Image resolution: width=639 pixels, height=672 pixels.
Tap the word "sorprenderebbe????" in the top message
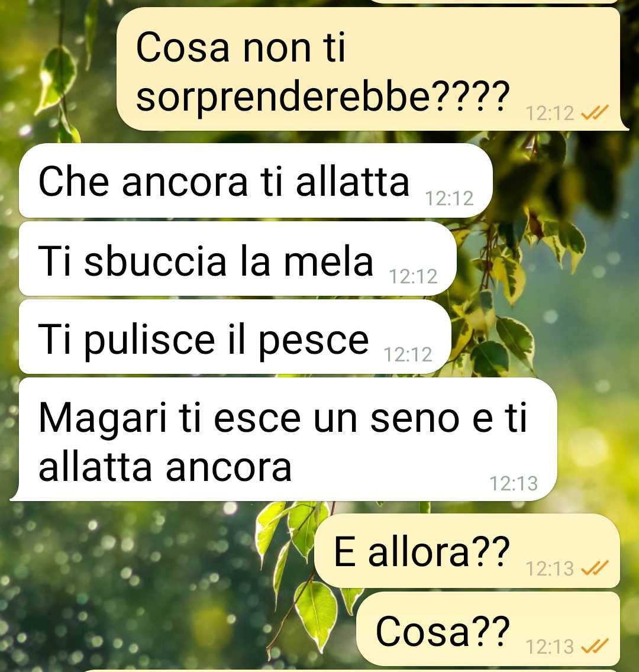pos(323,97)
